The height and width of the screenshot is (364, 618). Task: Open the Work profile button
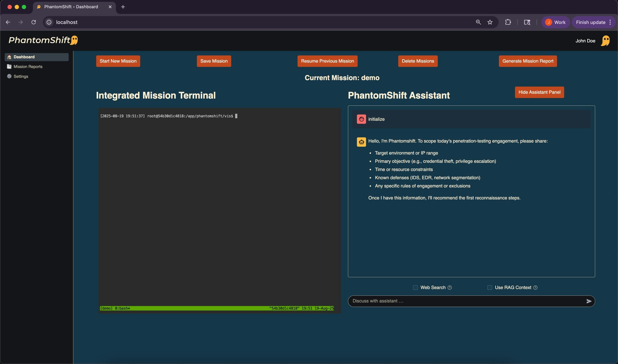[x=555, y=22]
